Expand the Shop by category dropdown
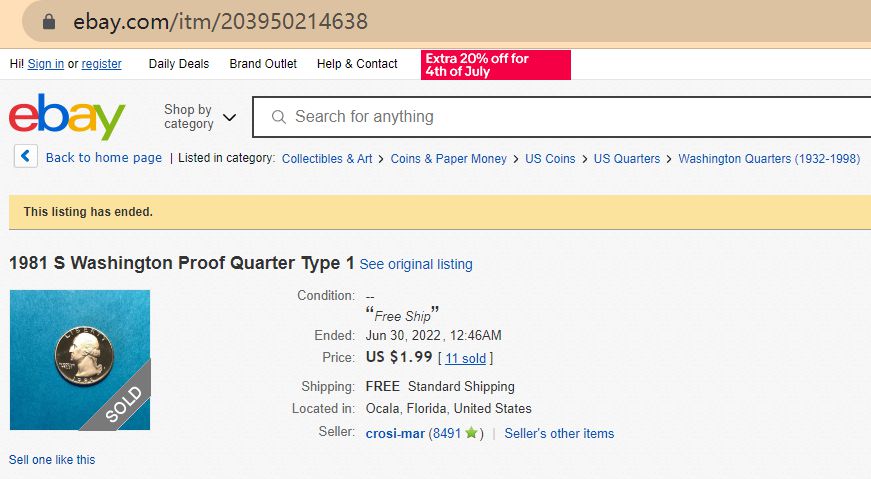This screenshot has width=871, height=479. (x=200, y=117)
